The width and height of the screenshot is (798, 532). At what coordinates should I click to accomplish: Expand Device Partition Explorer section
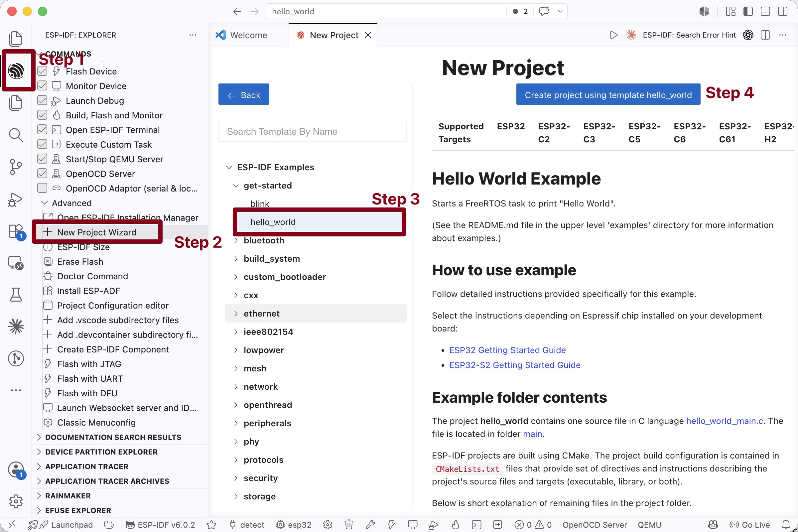(120, 452)
